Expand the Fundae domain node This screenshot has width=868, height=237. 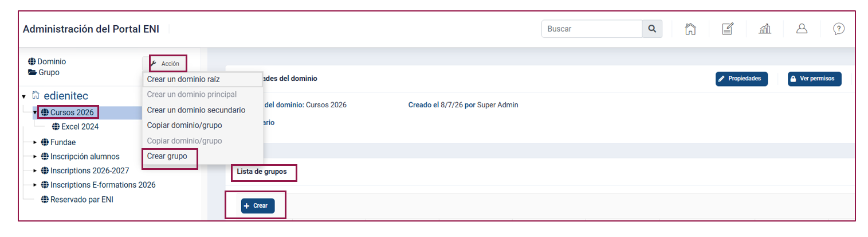pyautogui.click(x=35, y=142)
